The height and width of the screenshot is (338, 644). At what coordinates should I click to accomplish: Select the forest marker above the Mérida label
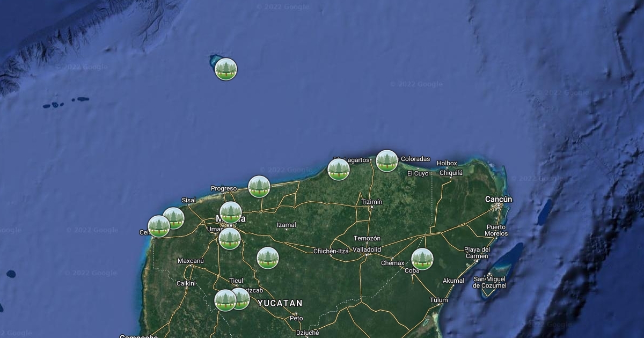point(231,212)
